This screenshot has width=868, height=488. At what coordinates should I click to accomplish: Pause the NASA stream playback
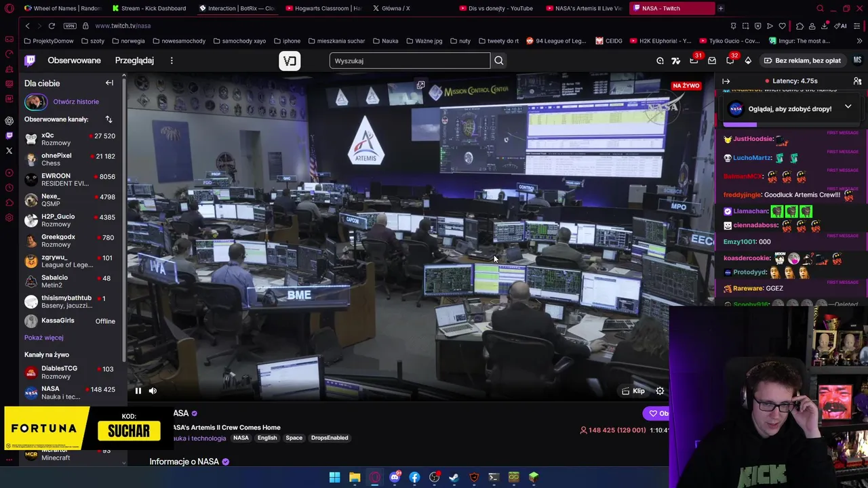(138, 390)
